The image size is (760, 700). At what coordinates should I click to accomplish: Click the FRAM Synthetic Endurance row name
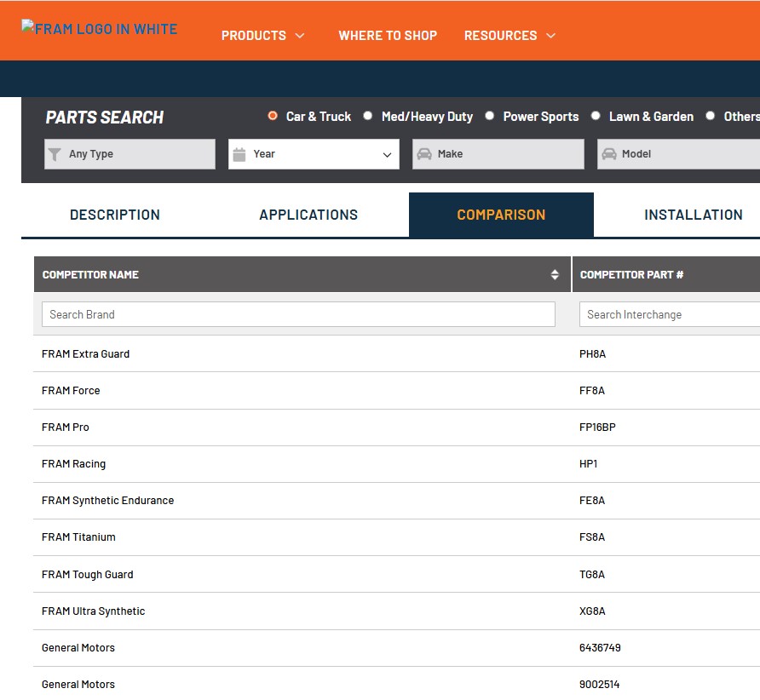[107, 501]
